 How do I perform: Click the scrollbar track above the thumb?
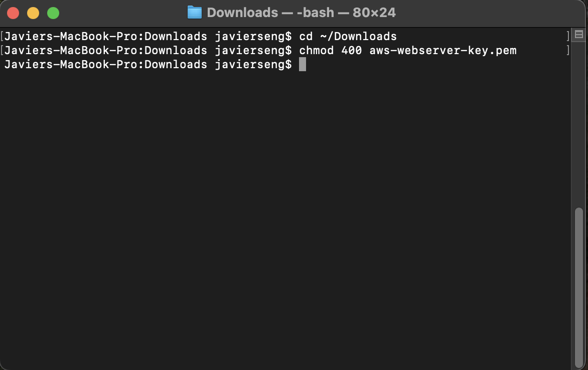point(579,124)
